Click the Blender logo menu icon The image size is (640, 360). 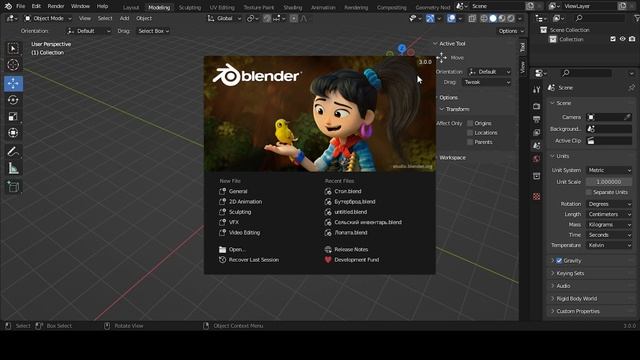click(8, 6)
